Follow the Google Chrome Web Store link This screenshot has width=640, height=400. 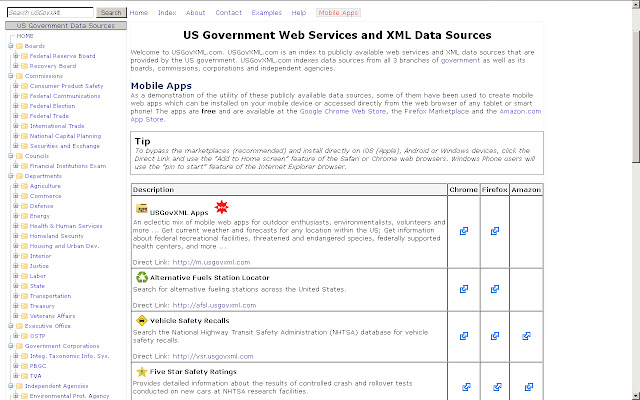(x=343, y=111)
